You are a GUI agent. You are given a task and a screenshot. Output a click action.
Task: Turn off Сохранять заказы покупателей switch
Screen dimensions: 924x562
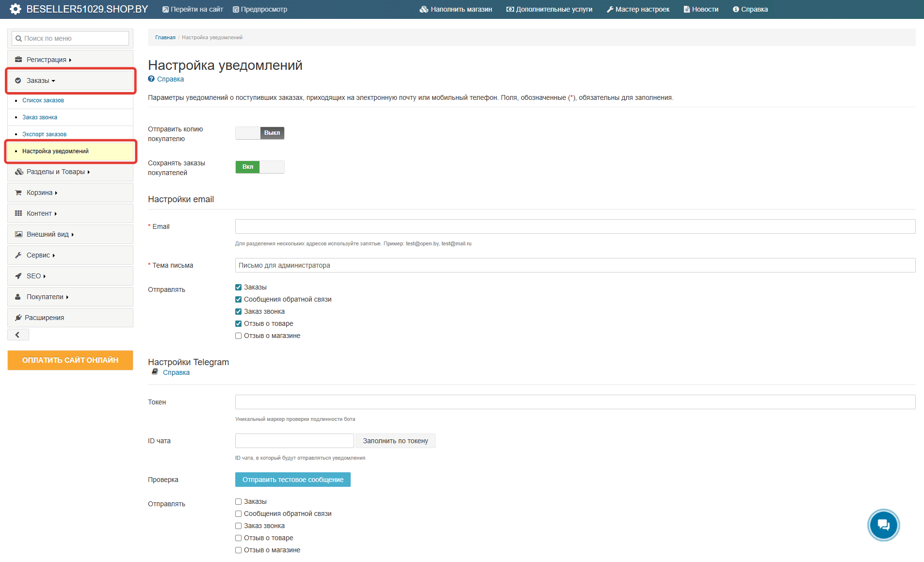[x=259, y=167]
